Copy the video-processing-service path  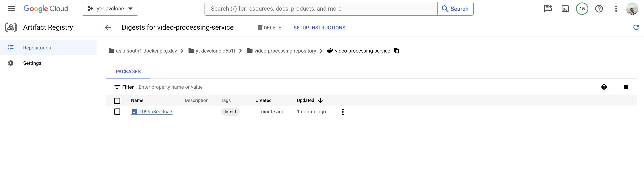(x=396, y=51)
